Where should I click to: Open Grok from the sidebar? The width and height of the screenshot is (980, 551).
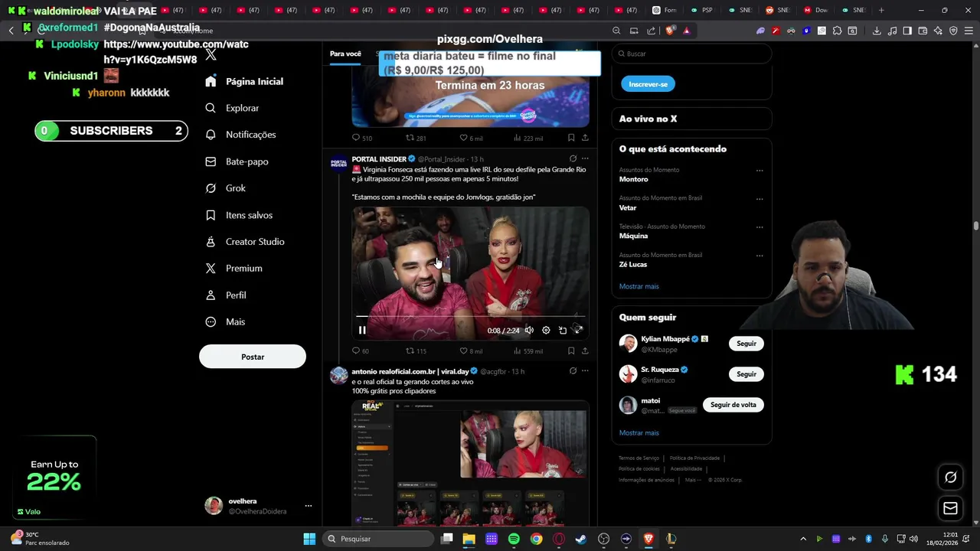(x=226, y=188)
